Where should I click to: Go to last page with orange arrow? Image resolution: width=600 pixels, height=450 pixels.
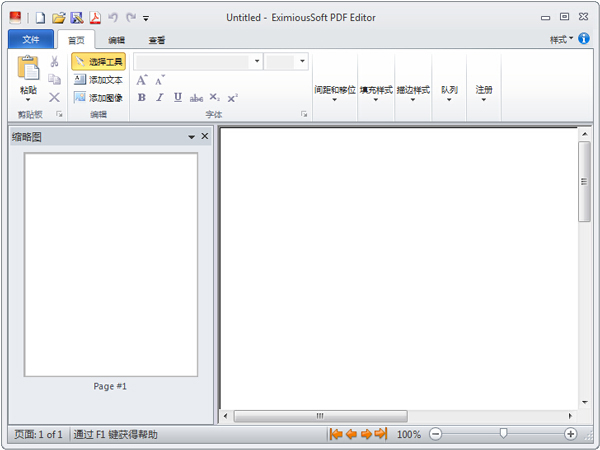[381, 434]
